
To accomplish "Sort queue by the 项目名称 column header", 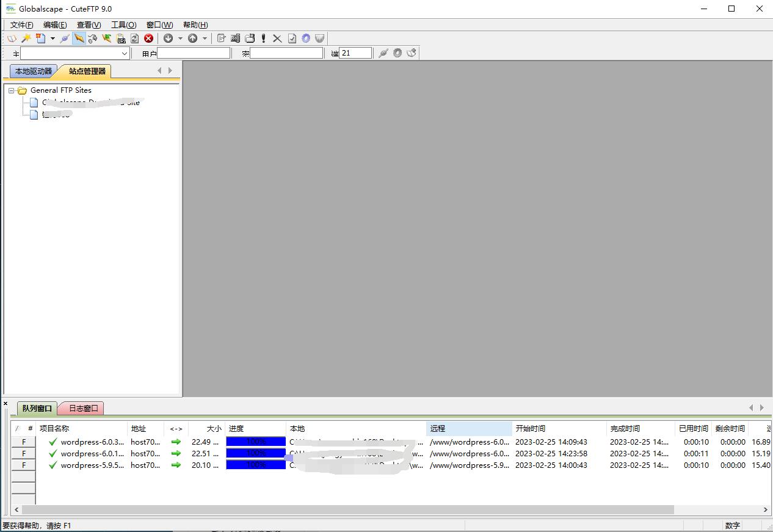I will (x=82, y=428).
